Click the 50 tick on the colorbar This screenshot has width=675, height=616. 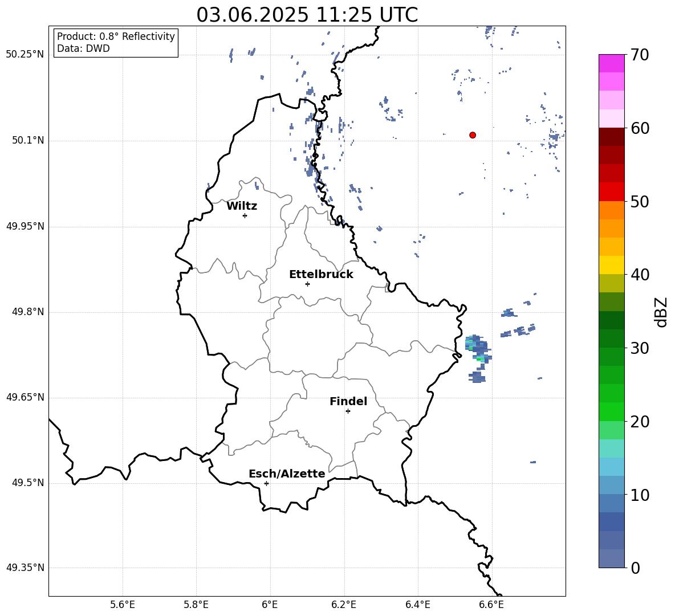(640, 202)
